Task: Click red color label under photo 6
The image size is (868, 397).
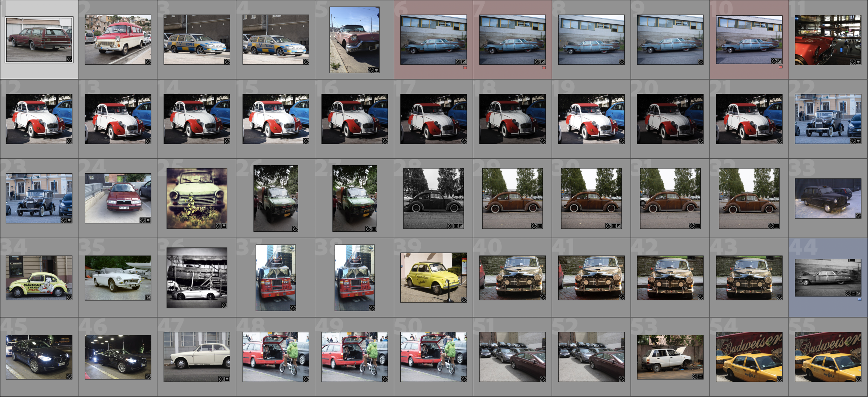Action: (465, 68)
